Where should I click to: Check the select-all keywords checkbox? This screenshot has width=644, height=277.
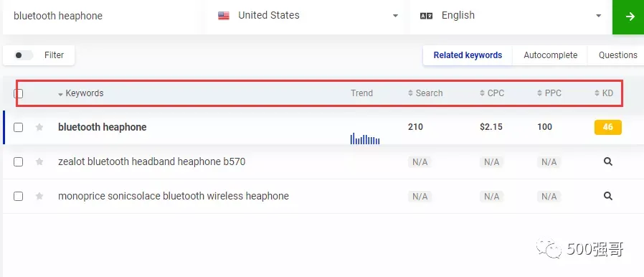(x=18, y=93)
